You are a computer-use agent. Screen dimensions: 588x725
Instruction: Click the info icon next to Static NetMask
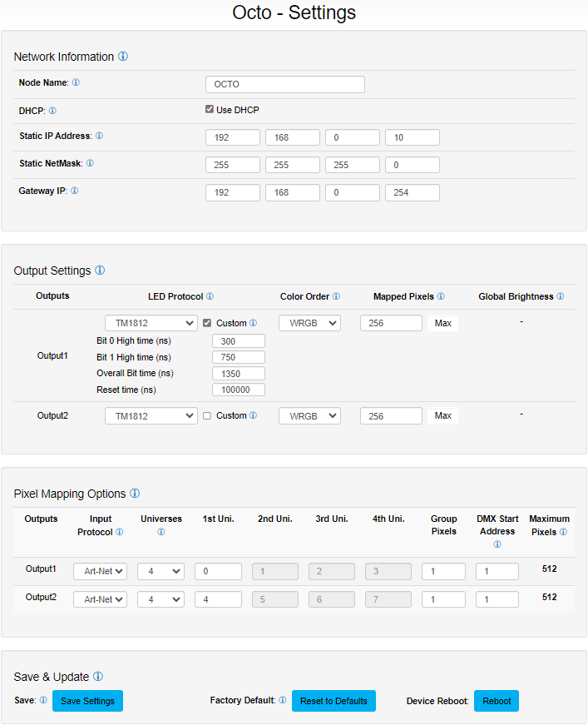tap(90, 163)
